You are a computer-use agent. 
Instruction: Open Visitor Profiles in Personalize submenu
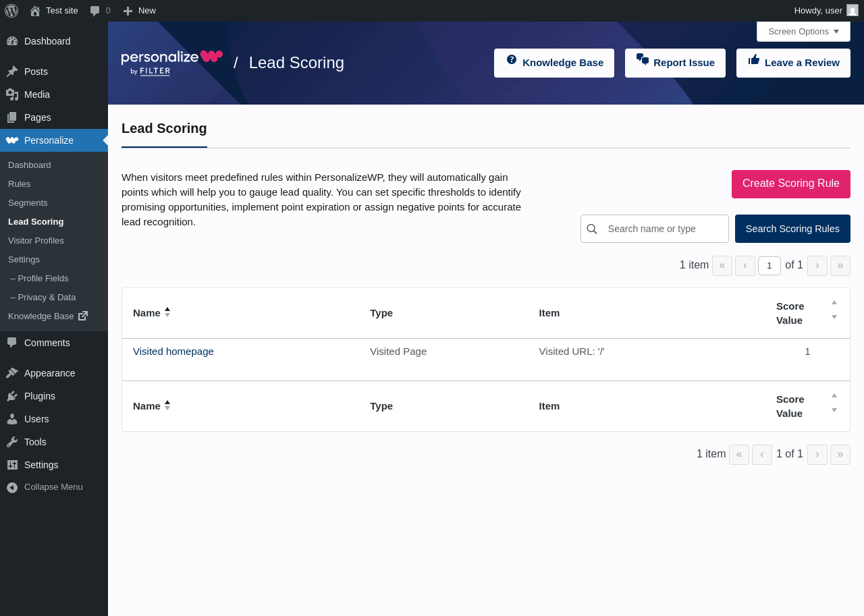36,240
